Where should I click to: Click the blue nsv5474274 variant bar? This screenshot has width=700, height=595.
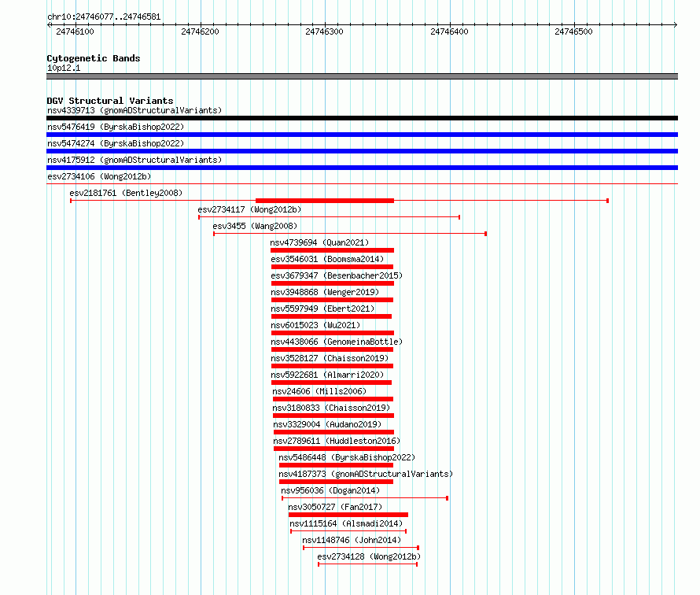coord(362,151)
